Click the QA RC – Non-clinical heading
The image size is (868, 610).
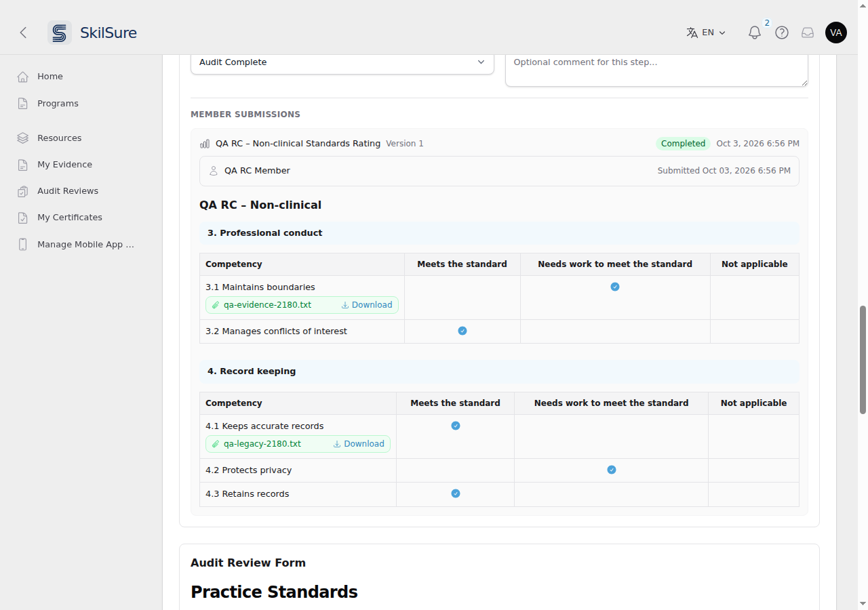[260, 205]
